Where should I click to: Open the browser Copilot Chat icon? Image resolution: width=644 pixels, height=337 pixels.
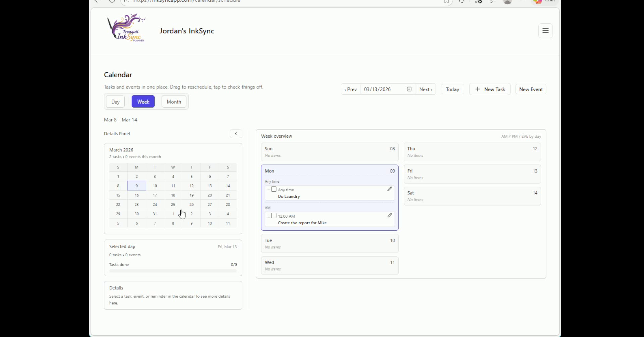coord(538,2)
